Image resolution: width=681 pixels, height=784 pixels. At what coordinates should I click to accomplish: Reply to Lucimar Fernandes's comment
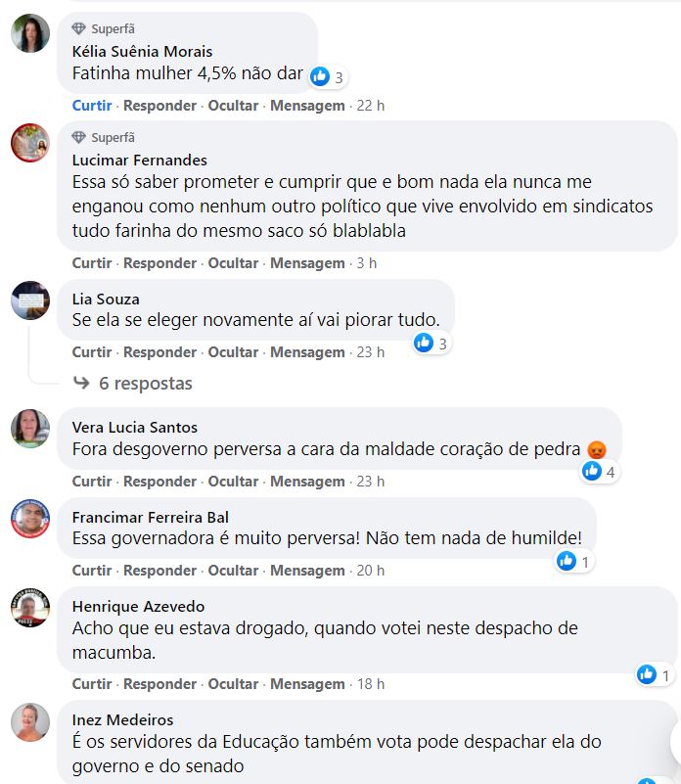(160, 263)
